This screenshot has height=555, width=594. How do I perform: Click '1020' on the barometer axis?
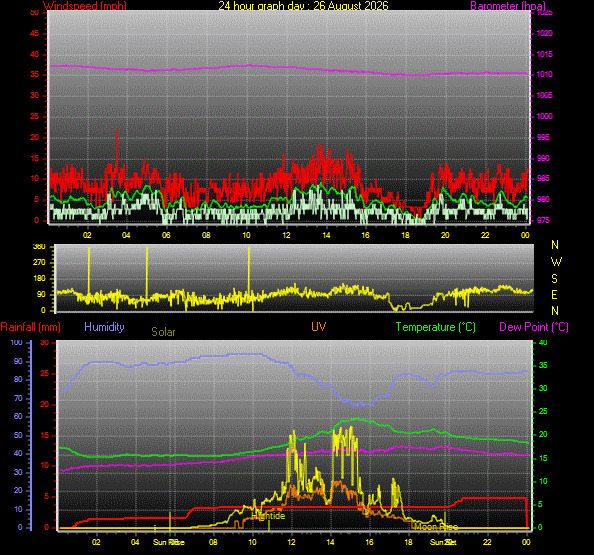click(544, 33)
